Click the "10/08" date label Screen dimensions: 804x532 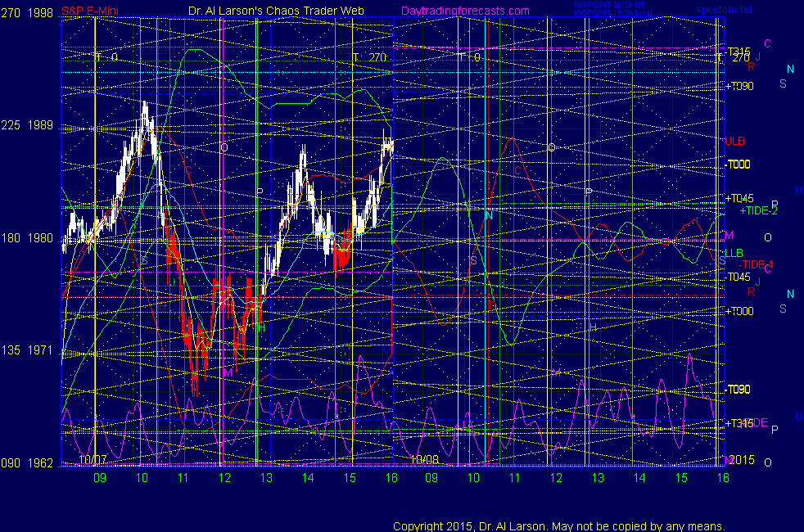pos(425,459)
